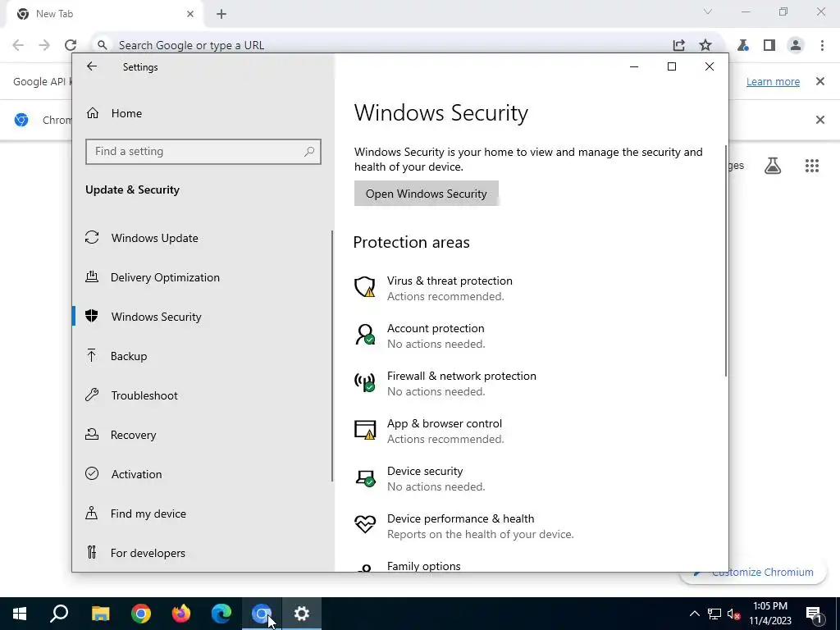The image size is (840, 630).
Task: Click the Open Windows Security button
Action: click(427, 194)
